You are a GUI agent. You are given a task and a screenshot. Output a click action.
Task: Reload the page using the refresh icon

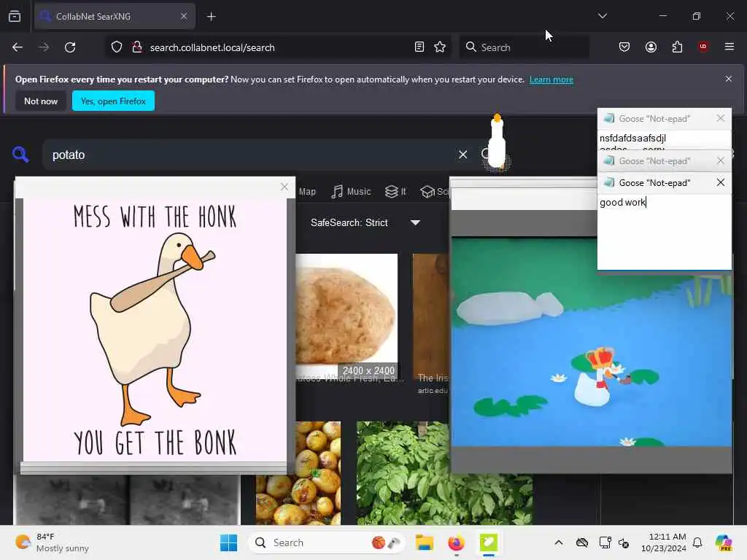coord(70,47)
